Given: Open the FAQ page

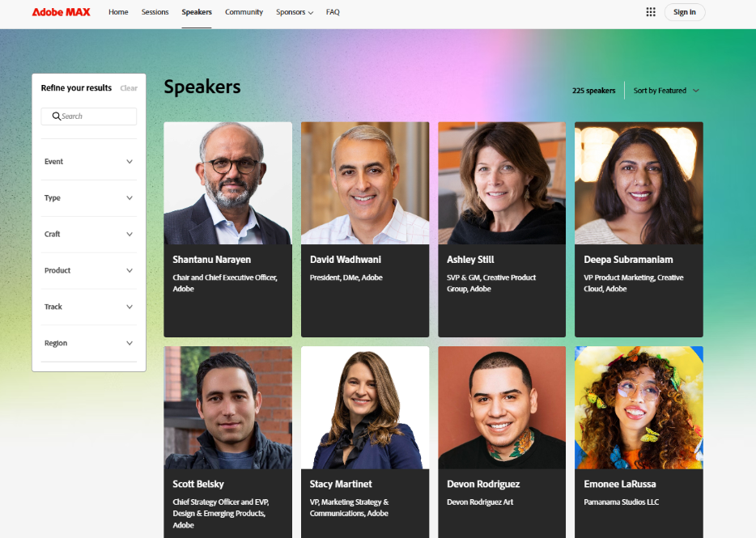Looking at the screenshot, I should click(x=333, y=12).
